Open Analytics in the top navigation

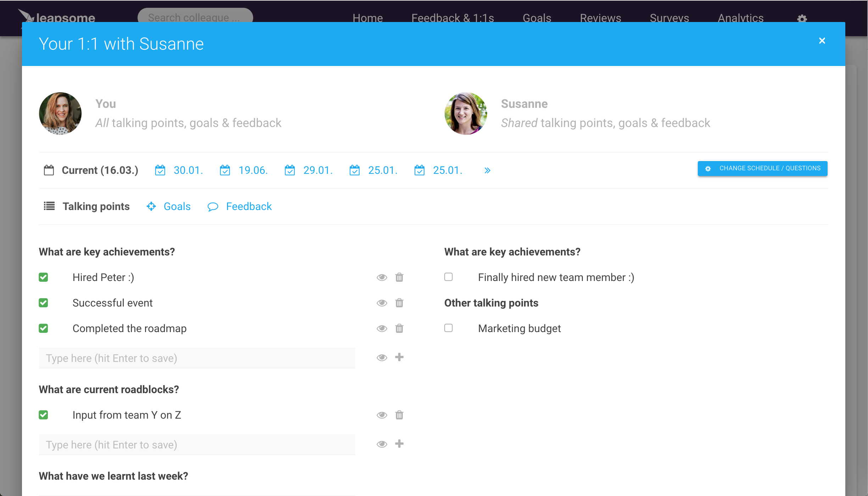(741, 18)
